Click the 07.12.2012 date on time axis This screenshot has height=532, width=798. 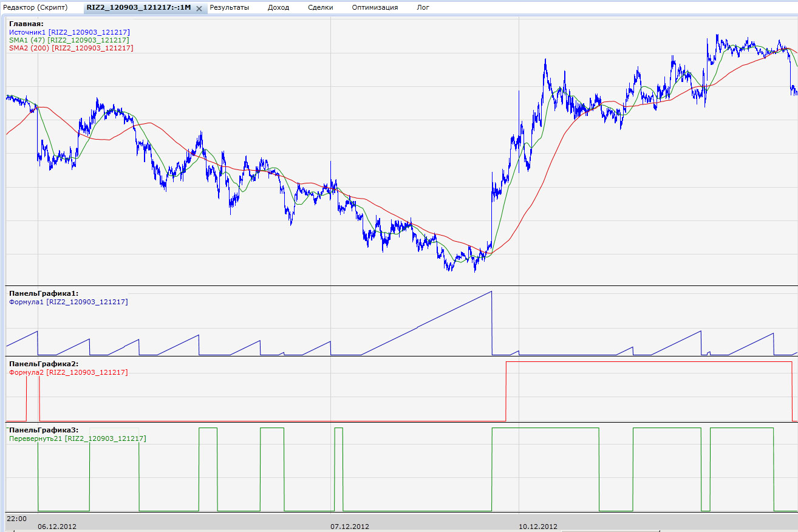(350, 527)
